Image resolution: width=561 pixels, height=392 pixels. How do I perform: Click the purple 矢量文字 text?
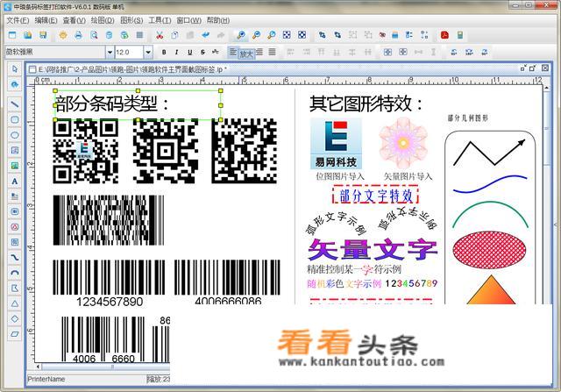[x=372, y=250]
